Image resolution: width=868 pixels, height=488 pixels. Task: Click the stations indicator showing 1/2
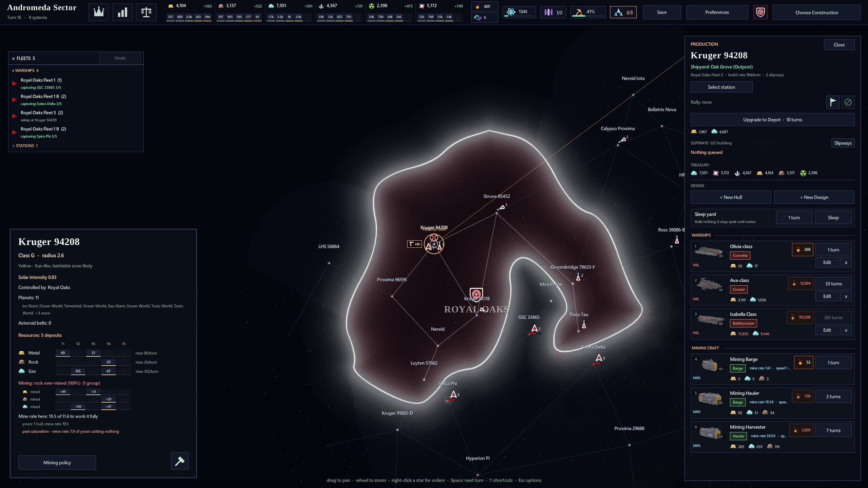tap(553, 12)
